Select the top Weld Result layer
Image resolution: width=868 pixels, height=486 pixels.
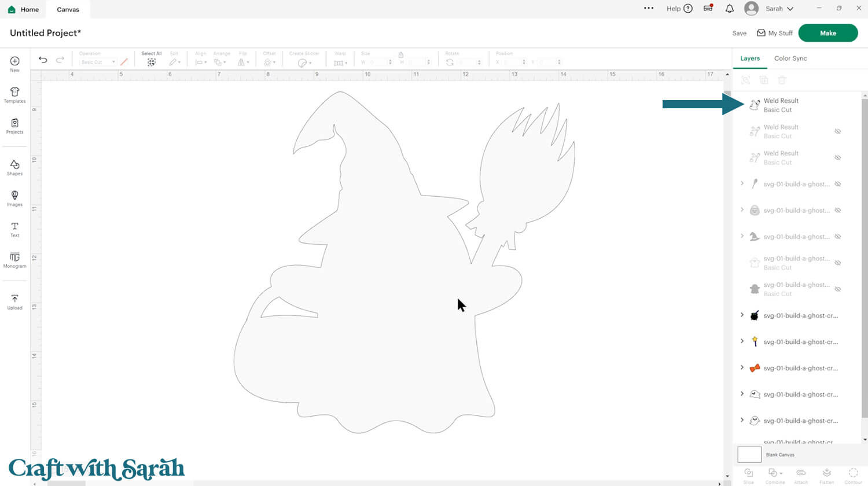[781, 105]
